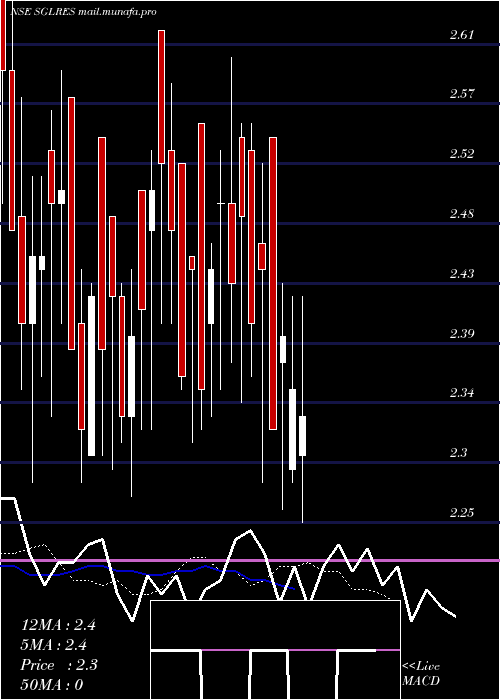
Task: Click the '5MA : 2.4' reading
Action: 54,645
